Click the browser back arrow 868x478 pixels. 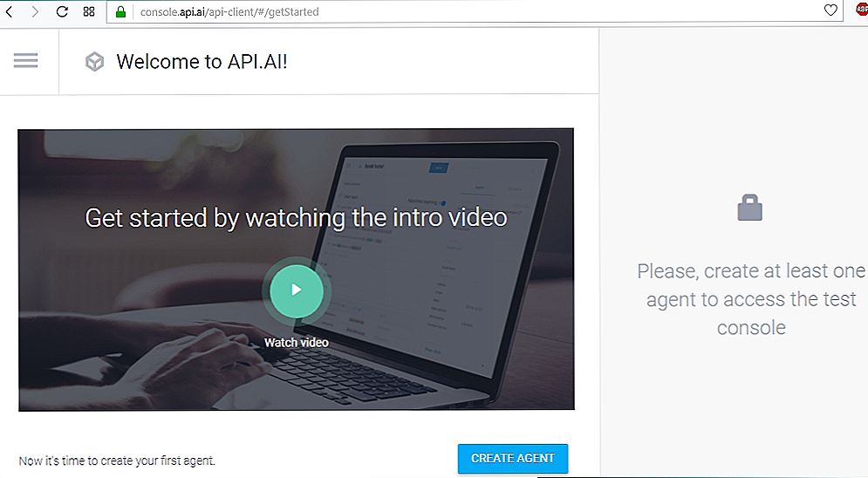click(9, 11)
